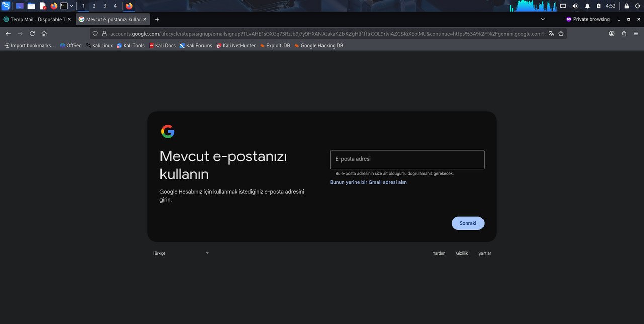This screenshot has height=324, width=644.
Task: Open the Kali Forums bookmark
Action: click(196, 45)
